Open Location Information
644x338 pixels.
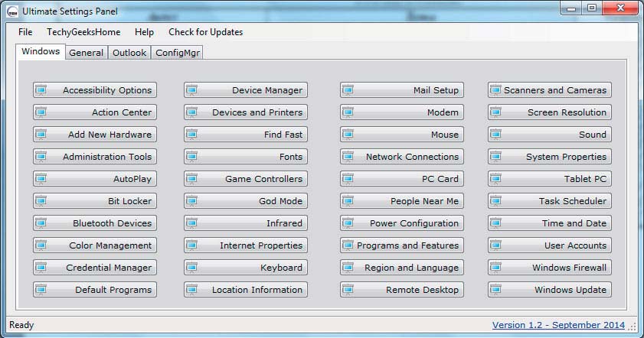246,289
